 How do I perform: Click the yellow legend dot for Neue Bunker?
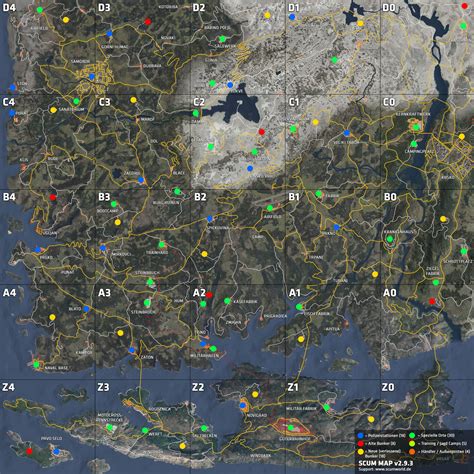(360, 452)
